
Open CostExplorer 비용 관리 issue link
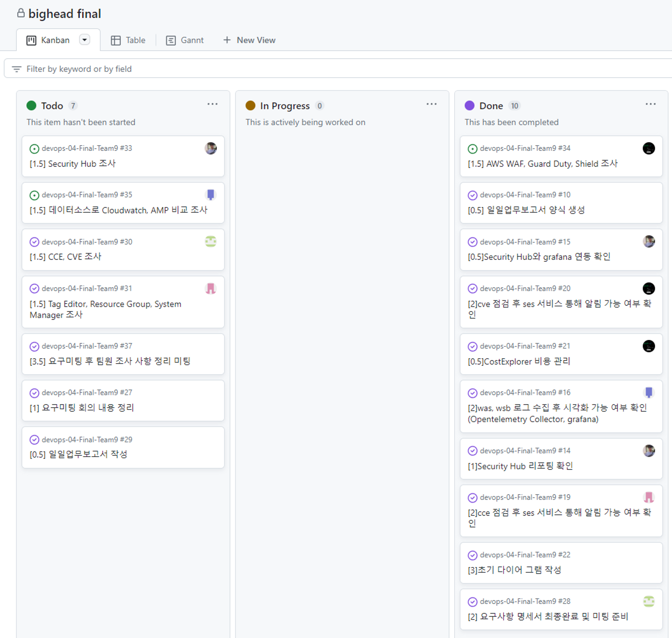click(x=519, y=361)
